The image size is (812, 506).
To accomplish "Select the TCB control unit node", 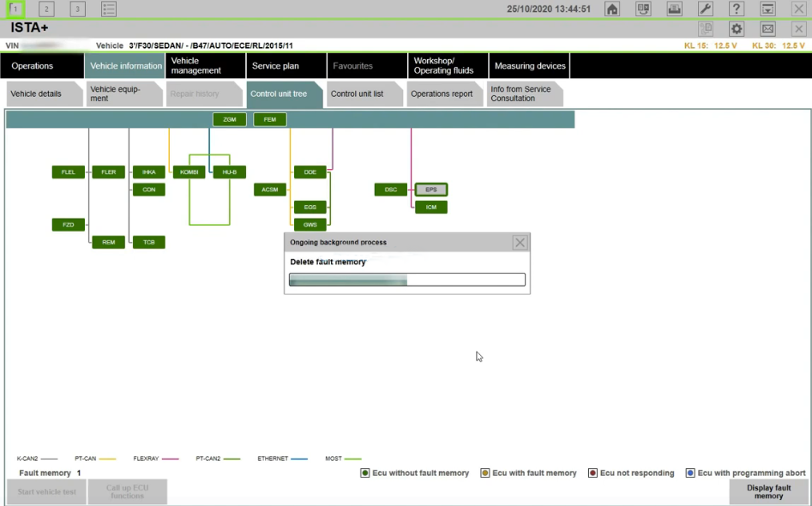I will point(149,243).
